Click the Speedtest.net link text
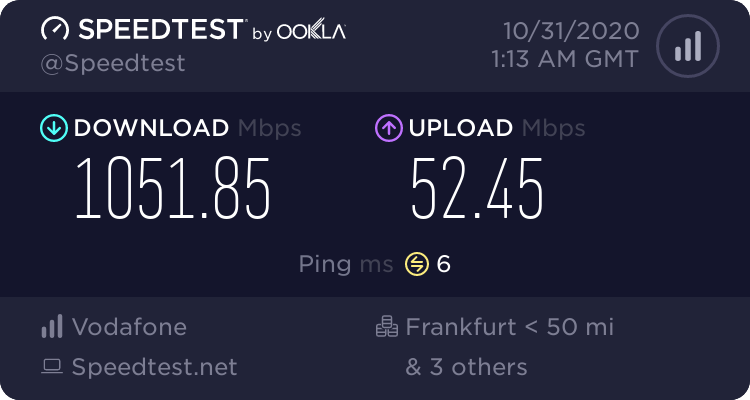750x400 pixels. (x=155, y=367)
